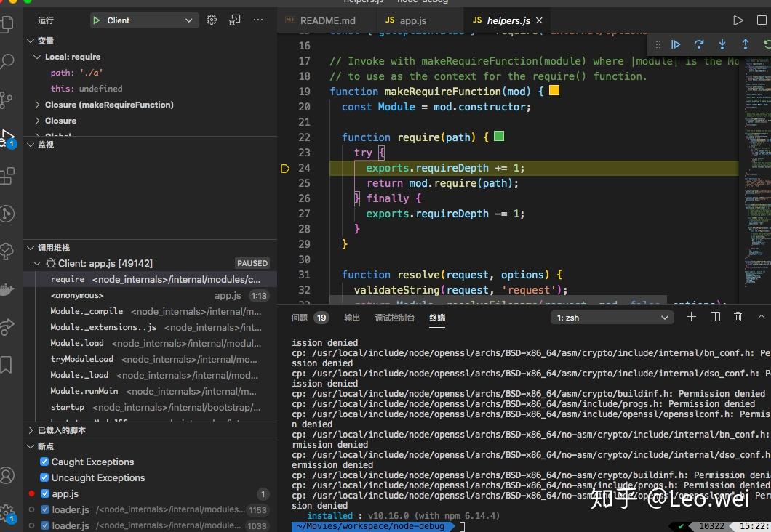The height and width of the screenshot is (532, 771).
Task: Click the Split Terminal icon
Action: (714, 316)
